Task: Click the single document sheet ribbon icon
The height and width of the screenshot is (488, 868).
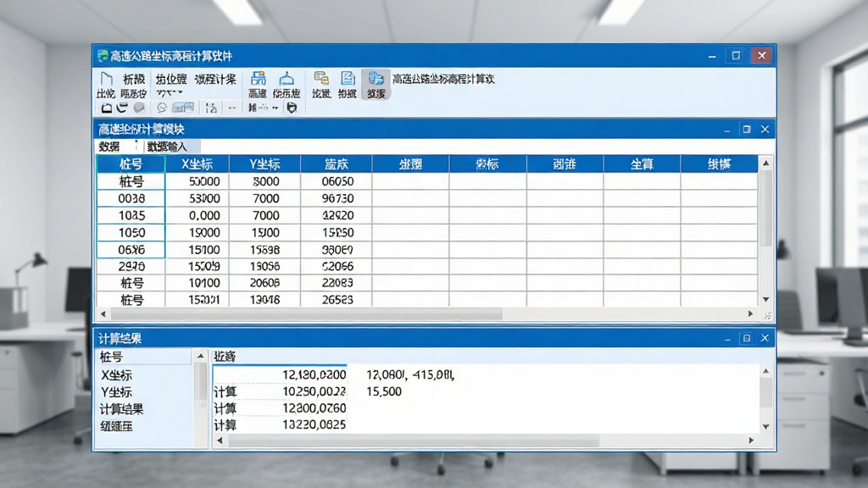Action: [x=348, y=78]
